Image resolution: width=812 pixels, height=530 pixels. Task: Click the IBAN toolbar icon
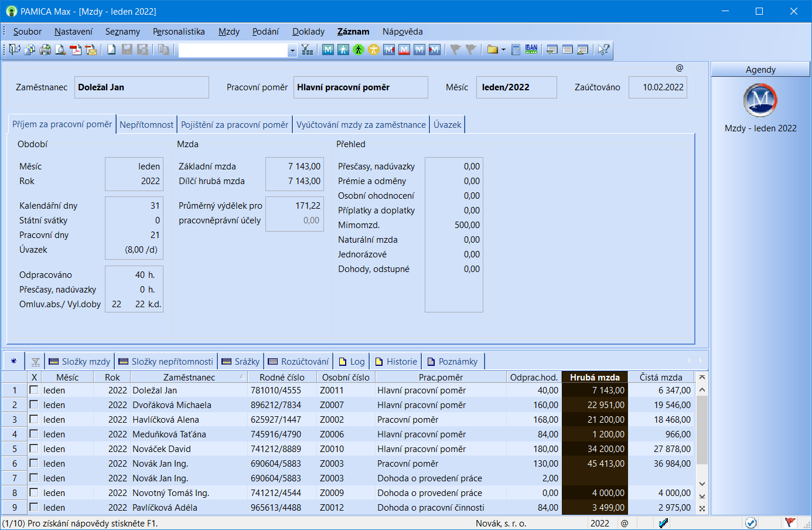[x=531, y=50]
